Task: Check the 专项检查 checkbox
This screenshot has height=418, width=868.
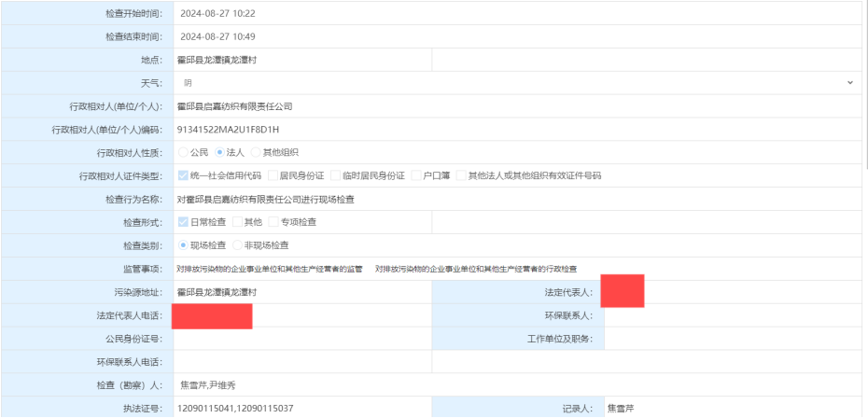Action: (x=273, y=222)
